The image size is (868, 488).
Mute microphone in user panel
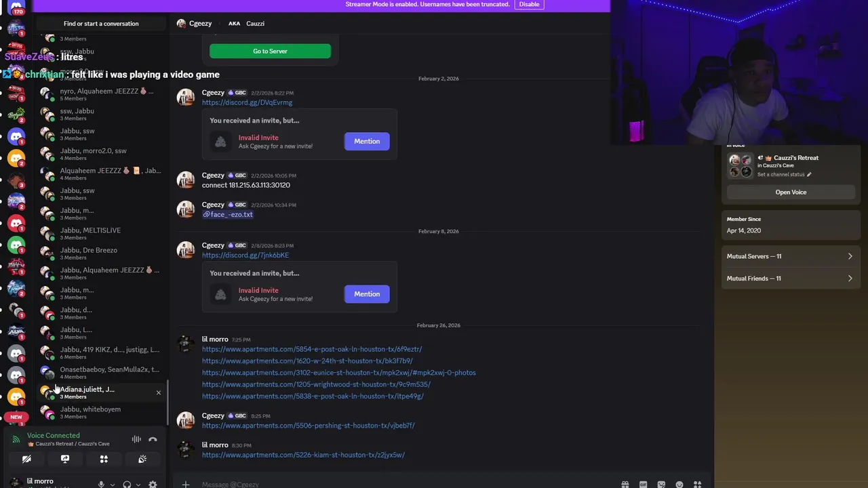(x=101, y=484)
